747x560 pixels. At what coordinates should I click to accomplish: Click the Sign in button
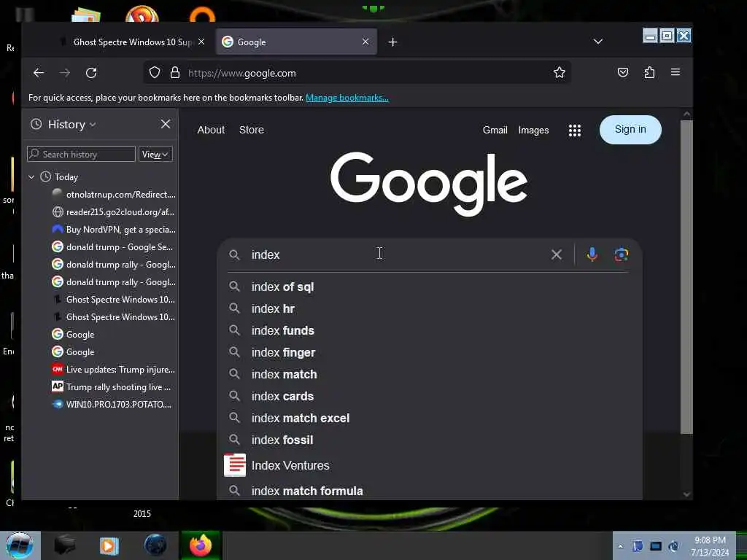[630, 130]
